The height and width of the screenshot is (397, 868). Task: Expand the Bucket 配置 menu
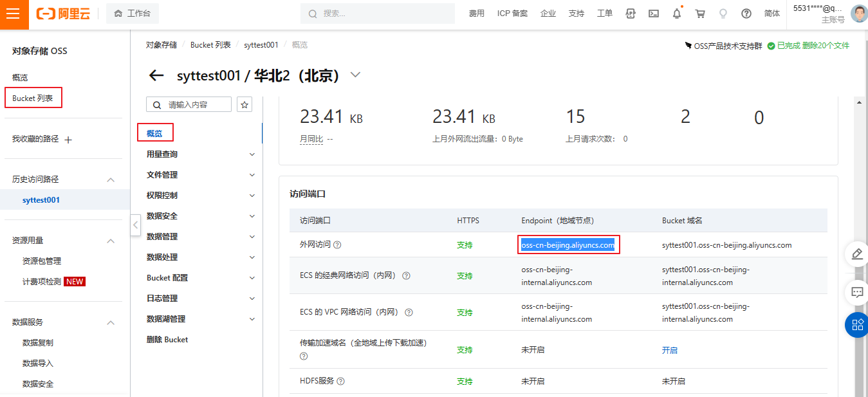252,278
